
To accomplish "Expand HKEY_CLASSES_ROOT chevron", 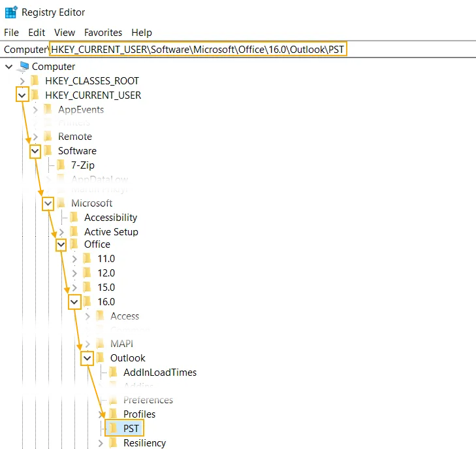I will click(22, 81).
